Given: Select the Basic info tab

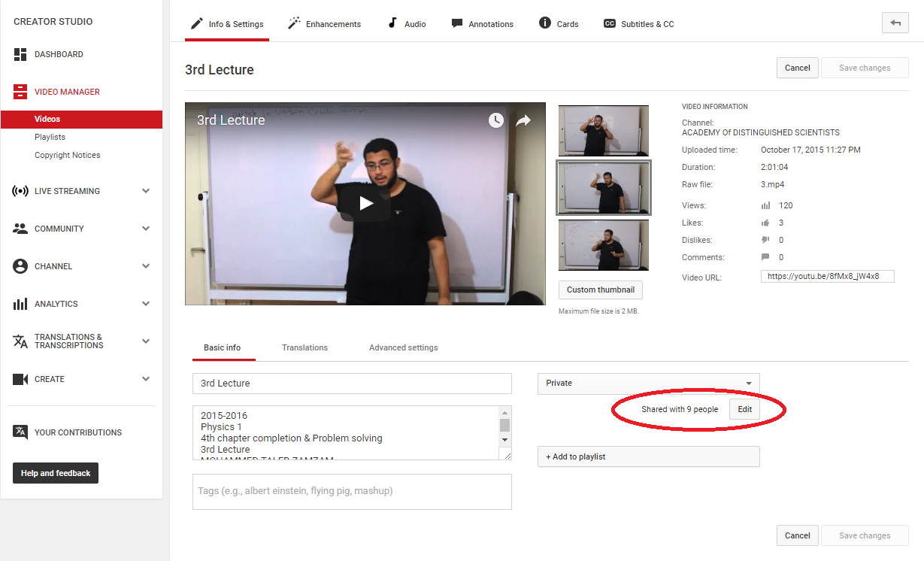Looking at the screenshot, I should (x=222, y=347).
